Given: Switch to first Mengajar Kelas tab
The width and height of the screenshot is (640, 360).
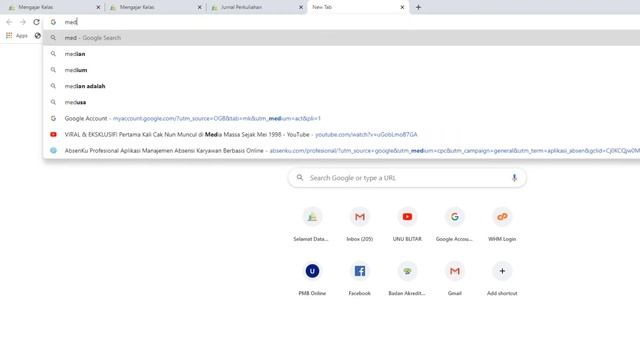Looking at the screenshot, I should tap(53, 7).
